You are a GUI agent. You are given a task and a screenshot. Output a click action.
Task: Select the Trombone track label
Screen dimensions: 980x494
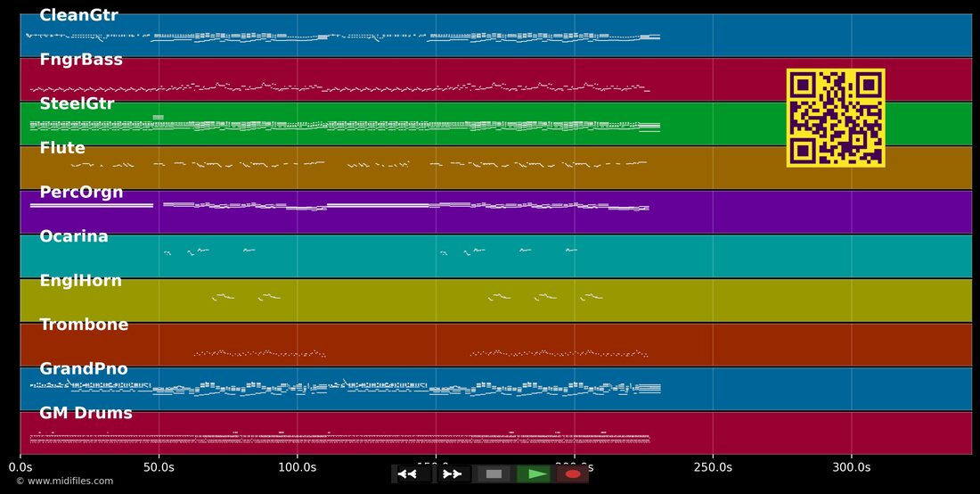84,325
